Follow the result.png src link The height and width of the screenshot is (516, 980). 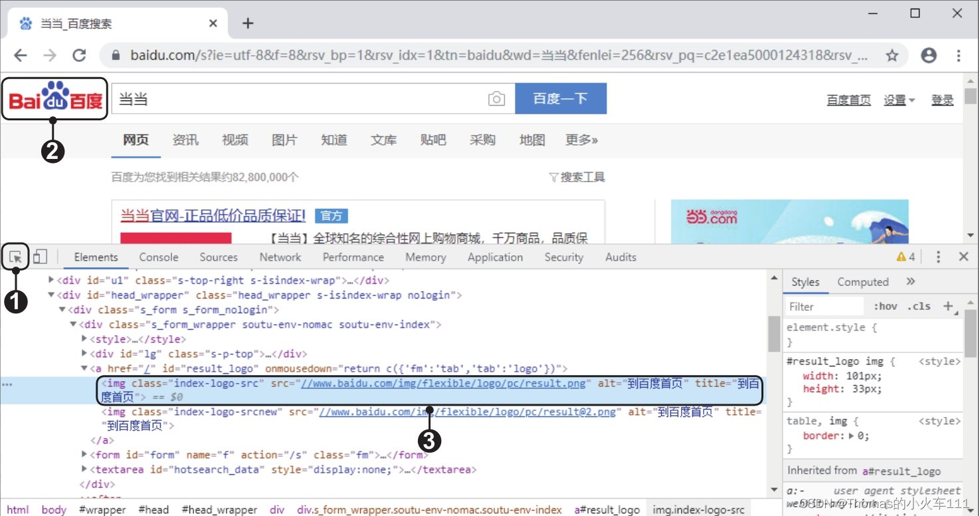click(x=444, y=384)
